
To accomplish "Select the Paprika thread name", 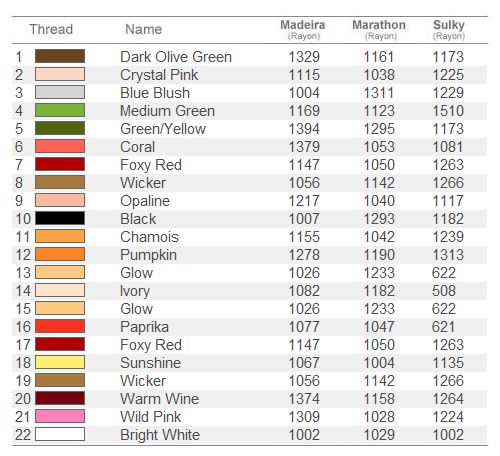I will point(144,327).
